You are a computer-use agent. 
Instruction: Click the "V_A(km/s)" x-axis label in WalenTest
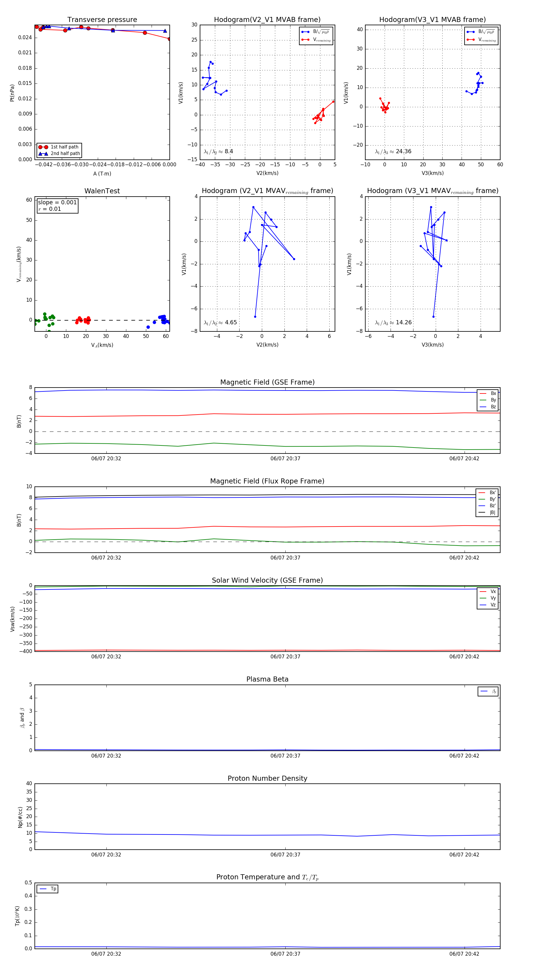point(102,345)
